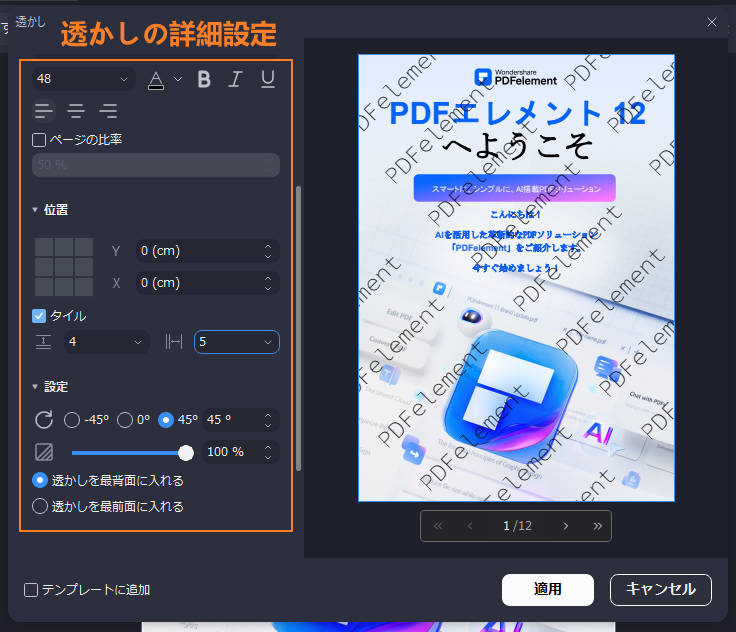Decrease opacity with stepper down arrow
Screen dimensions: 736x632
[268, 457]
